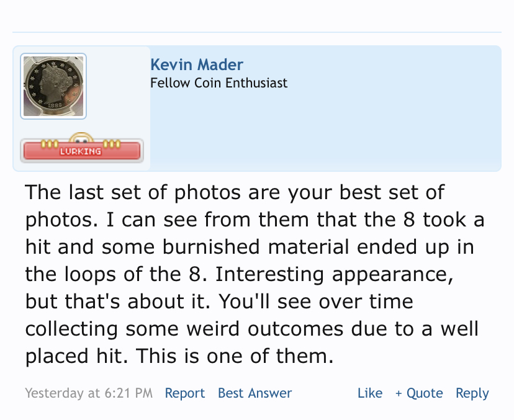
Task: Select the Fellow Coin Enthusiast user title
Action: [219, 83]
